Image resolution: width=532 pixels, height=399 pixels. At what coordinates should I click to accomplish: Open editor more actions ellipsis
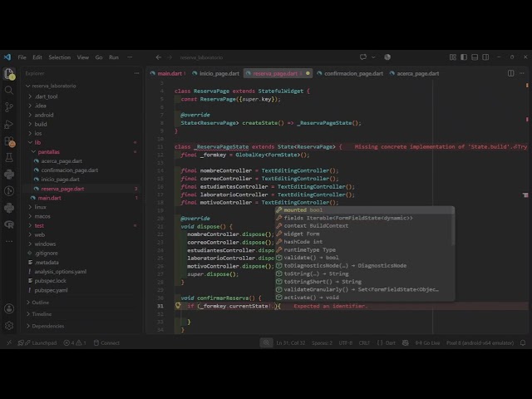pyautogui.click(x=522, y=73)
